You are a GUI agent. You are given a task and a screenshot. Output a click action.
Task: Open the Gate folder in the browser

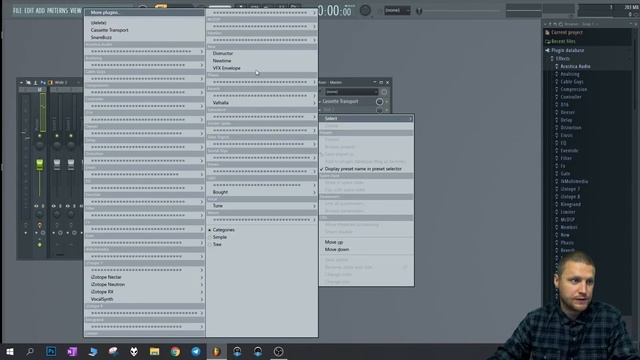tap(565, 173)
